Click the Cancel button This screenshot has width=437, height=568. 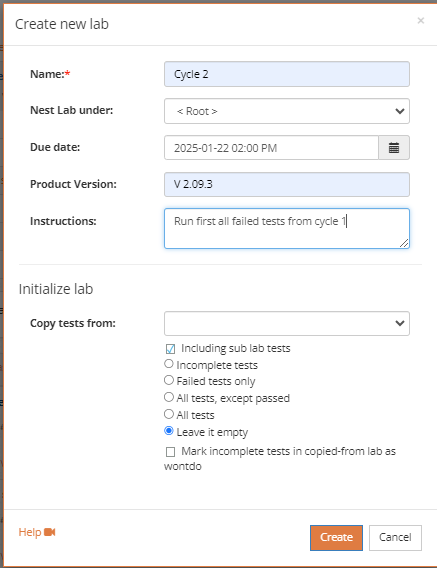click(395, 538)
